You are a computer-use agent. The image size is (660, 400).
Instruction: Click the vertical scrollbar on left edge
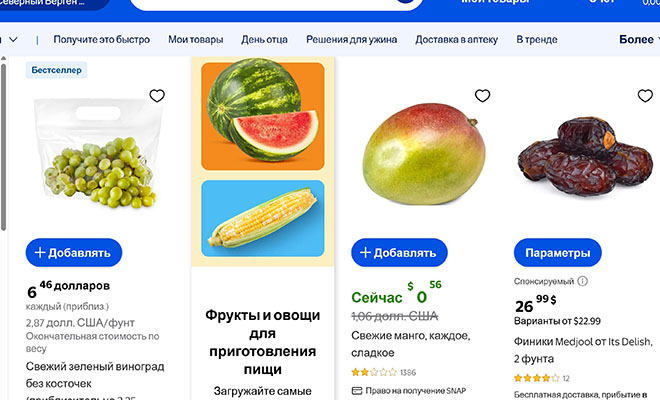3,147
